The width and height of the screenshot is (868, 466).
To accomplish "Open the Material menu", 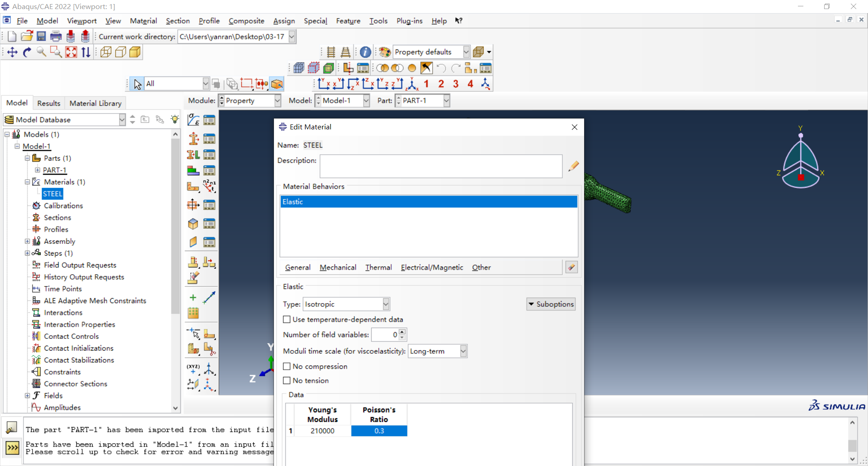I will click(x=143, y=21).
